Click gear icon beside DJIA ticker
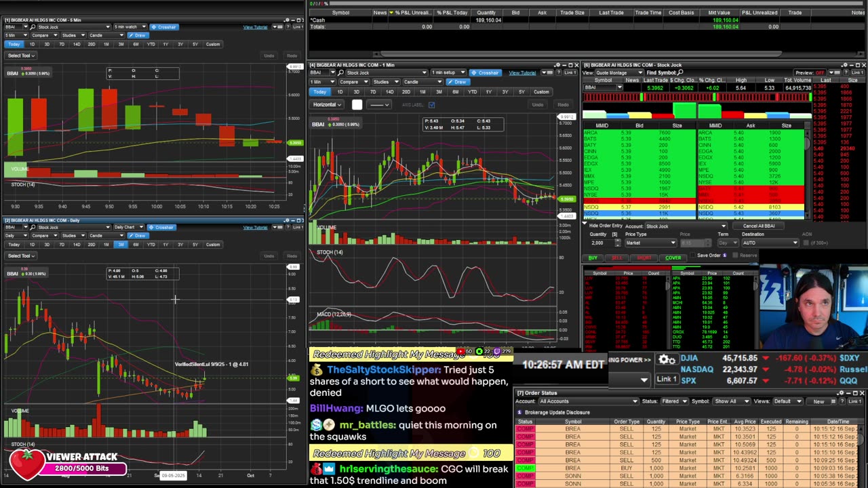 tap(666, 360)
